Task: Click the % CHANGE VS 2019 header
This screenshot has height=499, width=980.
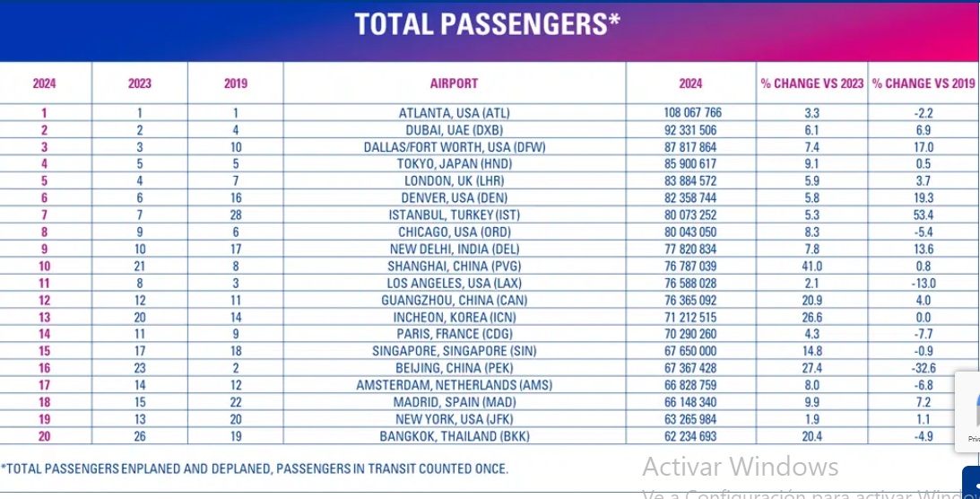Action: point(924,83)
